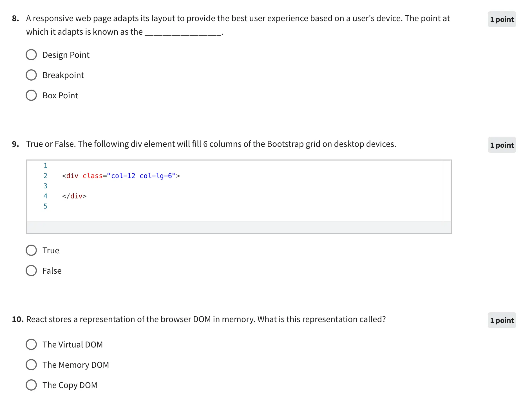The image size is (532, 403).
Task: Click the question 8 responsive web page text
Action: pyautogui.click(x=238, y=19)
